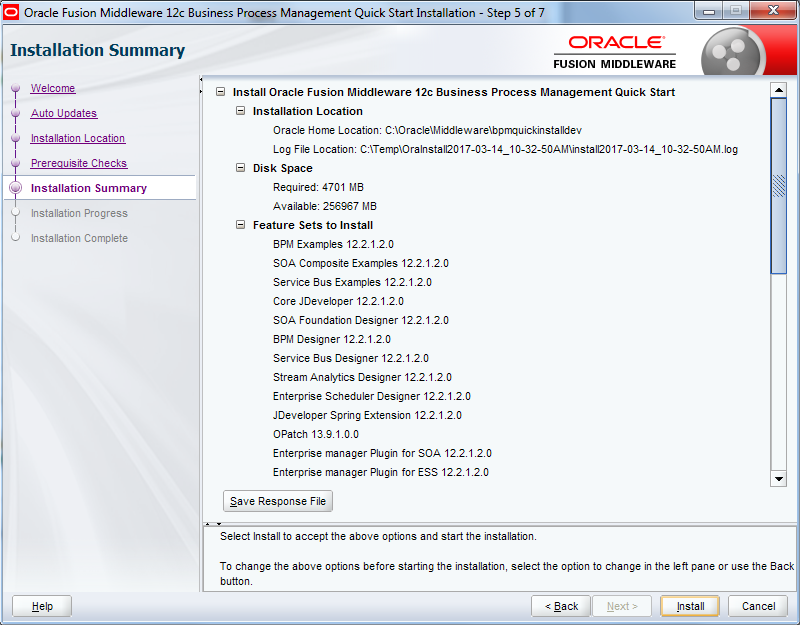Click the Installation Complete step circle
Image resolution: width=800 pixels, height=625 pixels.
[15, 237]
